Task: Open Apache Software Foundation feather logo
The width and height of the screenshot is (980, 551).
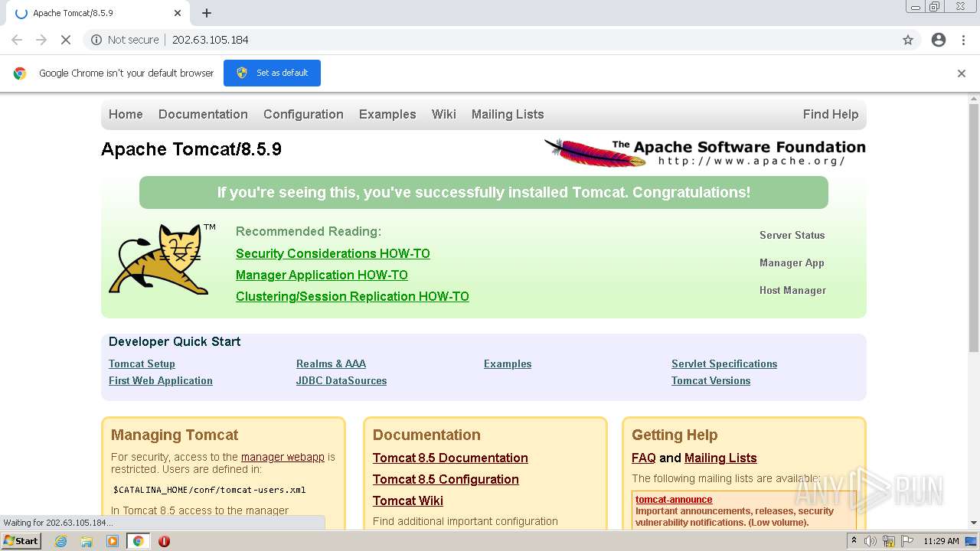Action: [704, 152]
